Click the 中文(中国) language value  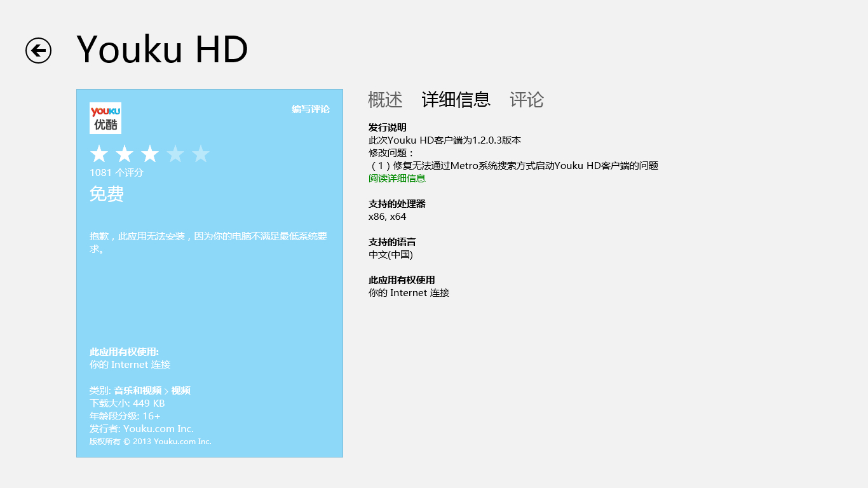click(x=391, y=255)
